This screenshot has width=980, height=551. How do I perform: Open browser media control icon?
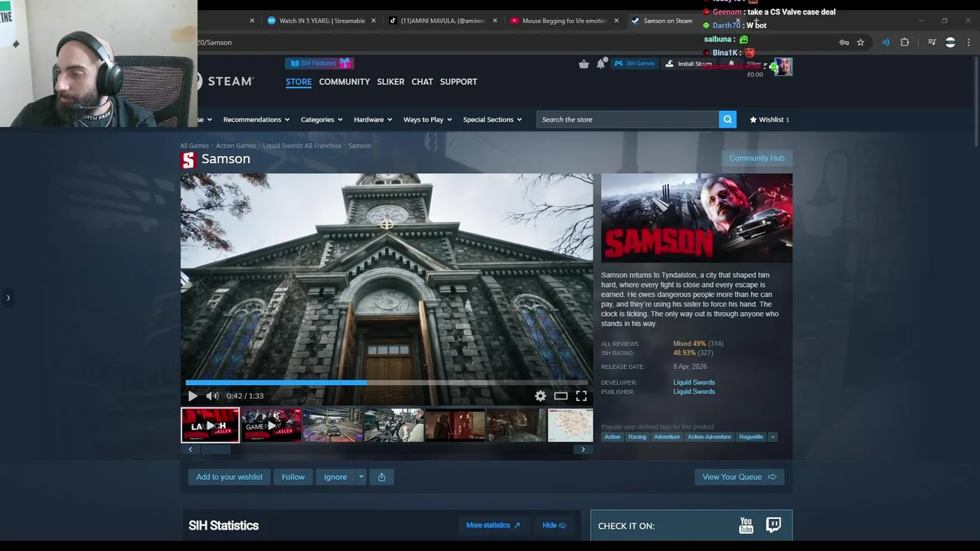(x=932, y=42)
